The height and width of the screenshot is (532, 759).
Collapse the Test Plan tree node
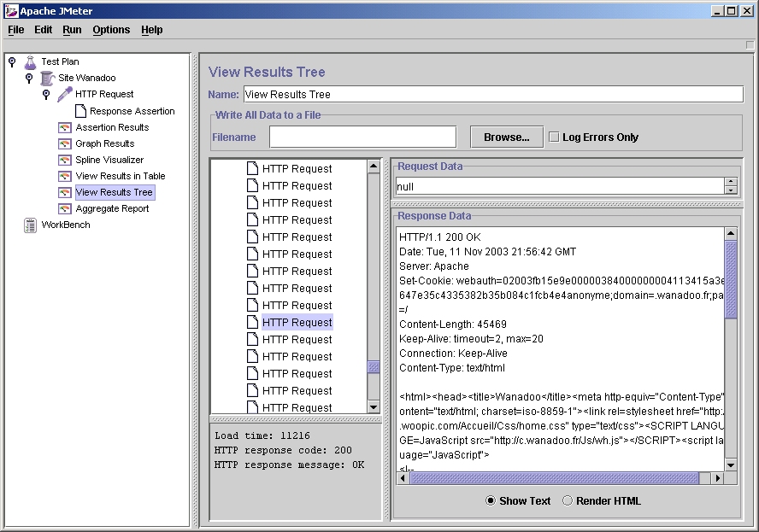click(x=12, y=61)
